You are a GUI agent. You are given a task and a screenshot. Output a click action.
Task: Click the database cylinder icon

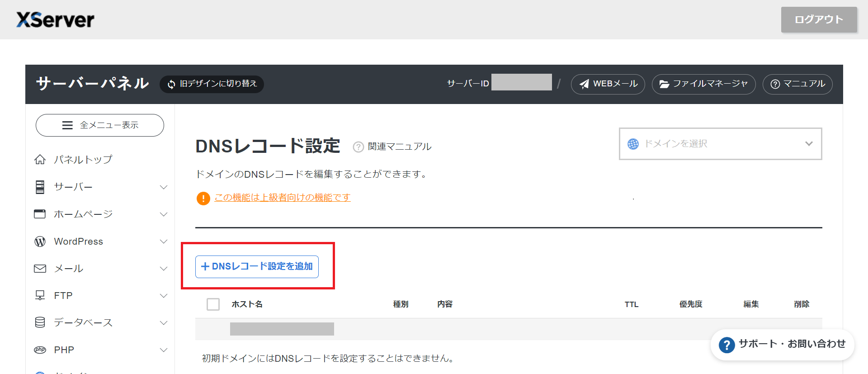[40, 322]
